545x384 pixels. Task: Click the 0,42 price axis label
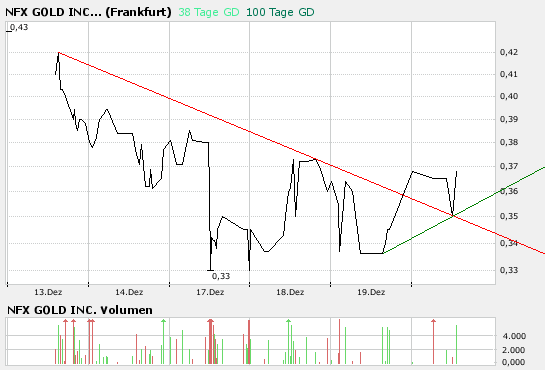click(x=509, y=52)
